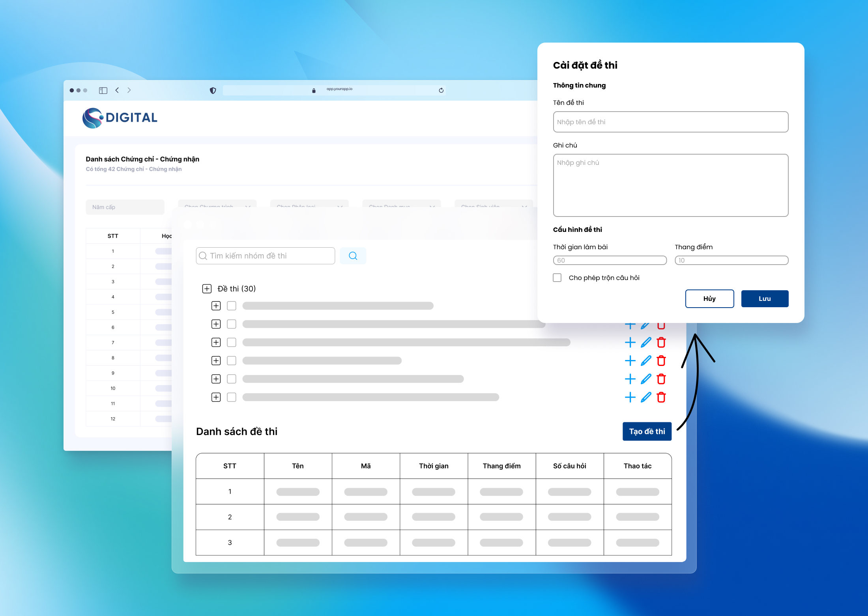The height and width of the screenshot is (616, 868).
Task: Select row '2' in the Danh sách đề thi table
Action: click(434, 517)
